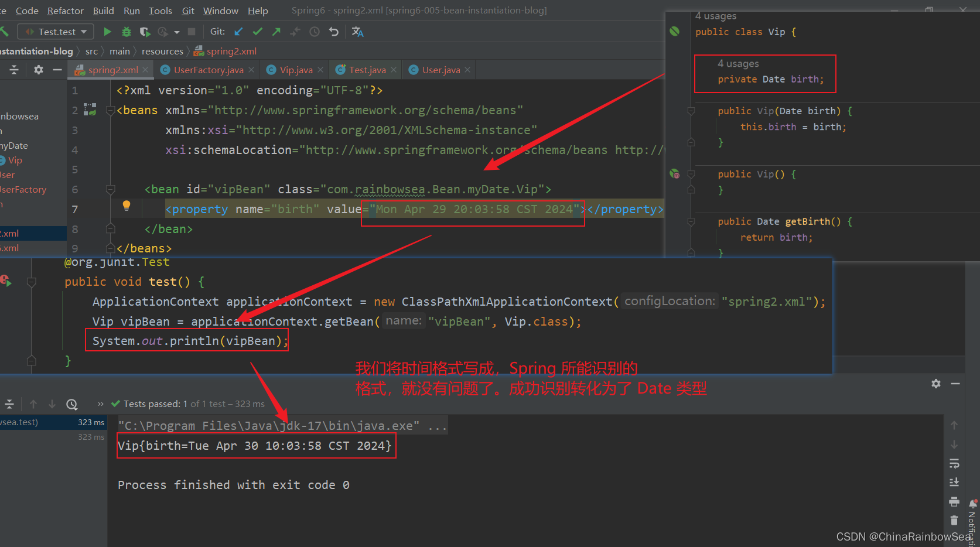980x547 pixels.
Task: Click the light bulb quick-fix icon on line 7
Action: tap(126, 206)
